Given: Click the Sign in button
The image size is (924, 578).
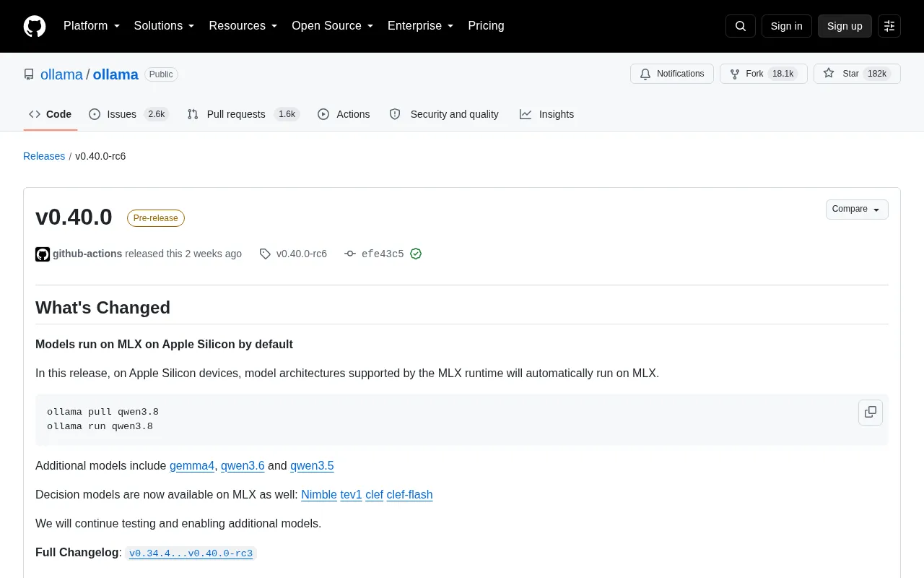Looking at the screenshot, I should (x=786, y=26).
